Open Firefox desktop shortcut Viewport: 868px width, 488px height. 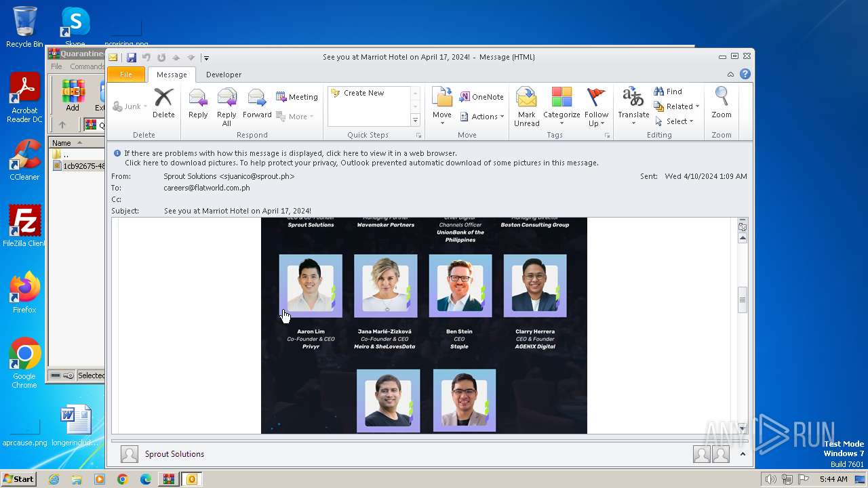[24, 292]
